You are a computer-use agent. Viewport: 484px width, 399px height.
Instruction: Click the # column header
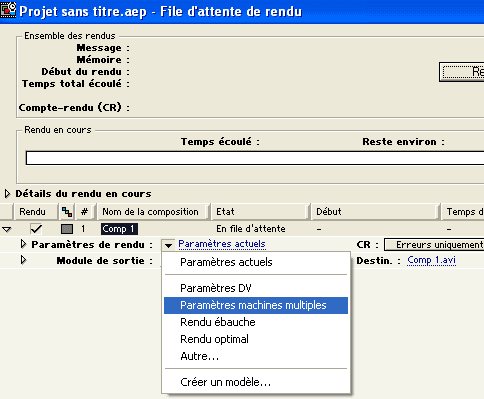[84, 212]
